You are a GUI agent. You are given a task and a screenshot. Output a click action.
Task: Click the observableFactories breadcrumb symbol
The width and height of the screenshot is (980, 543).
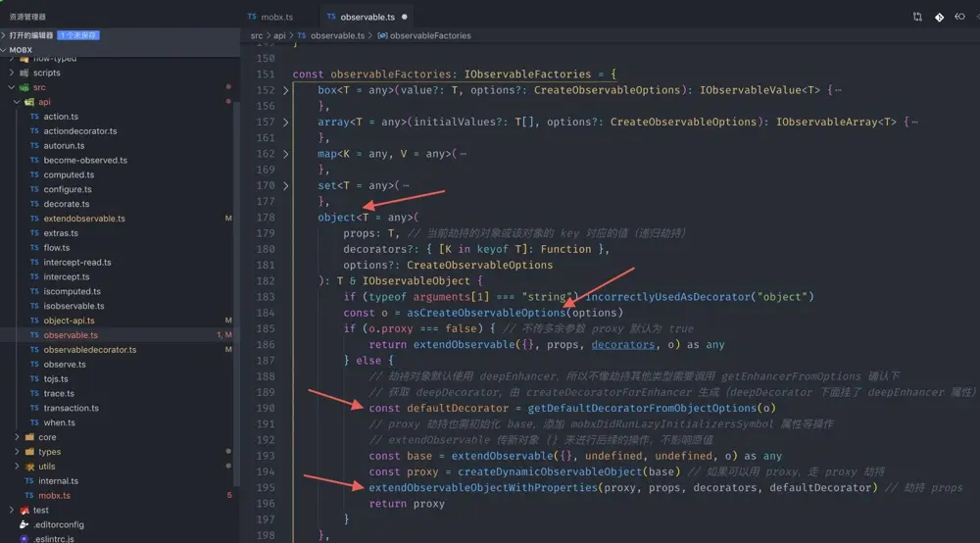pos(430,35)
